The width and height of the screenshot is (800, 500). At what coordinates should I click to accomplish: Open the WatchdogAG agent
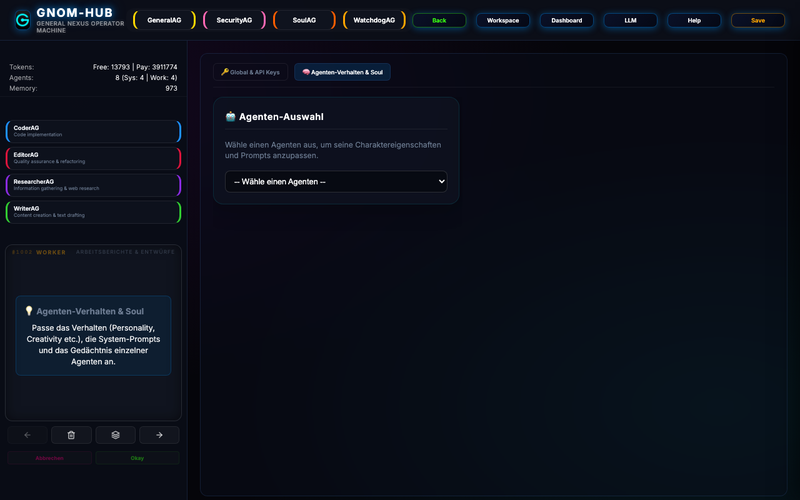374,20
